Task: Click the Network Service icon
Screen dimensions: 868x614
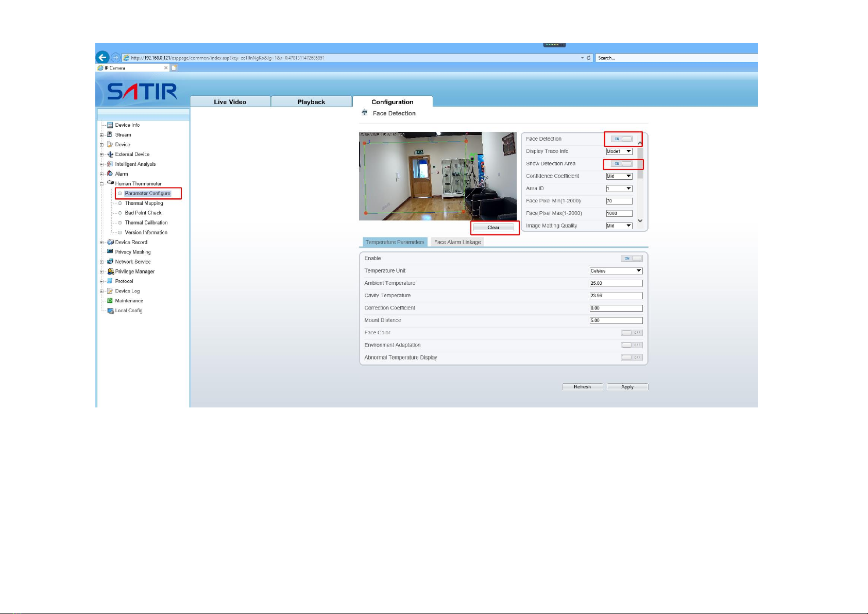Action: pos(110,262)
